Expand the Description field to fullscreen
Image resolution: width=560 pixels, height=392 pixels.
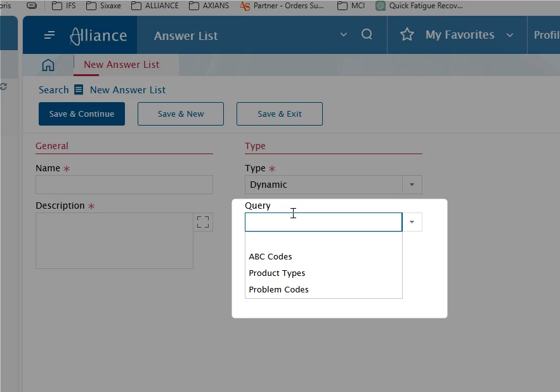pyautogui.click(x=203, y=222)
